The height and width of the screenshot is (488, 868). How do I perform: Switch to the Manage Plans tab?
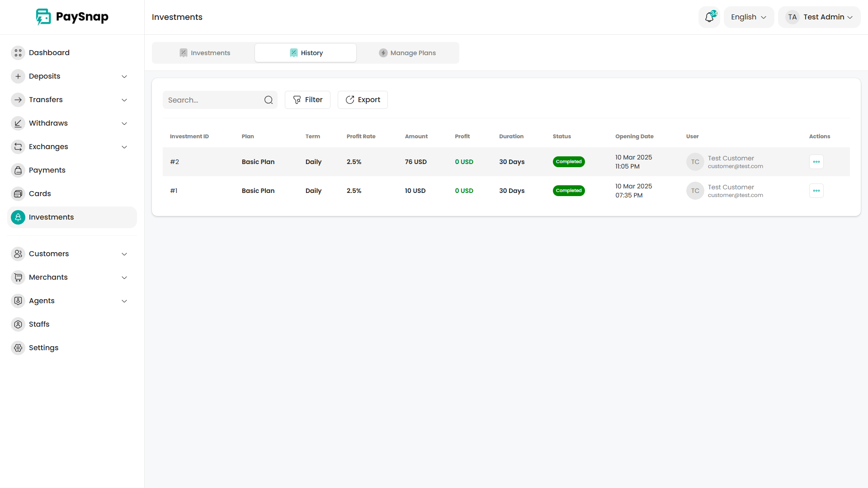(407, 53)
